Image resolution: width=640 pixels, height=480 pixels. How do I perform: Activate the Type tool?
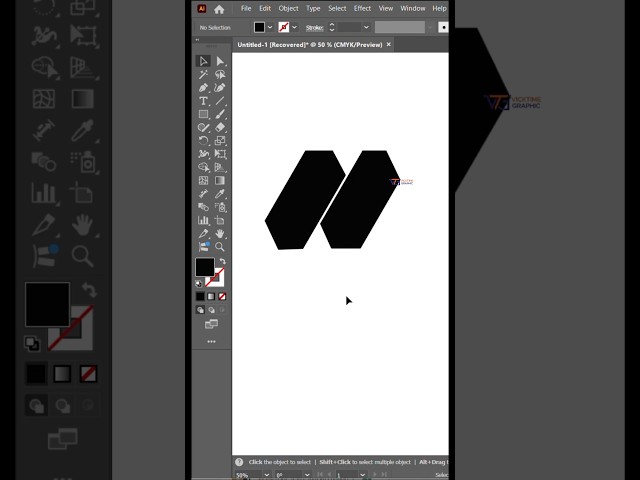coord(203,101)
